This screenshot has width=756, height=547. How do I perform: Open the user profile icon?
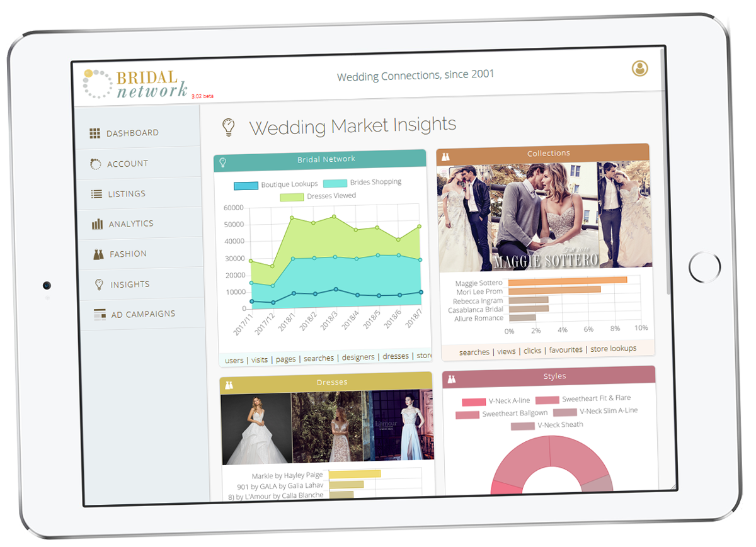click(x=640, y=69)
